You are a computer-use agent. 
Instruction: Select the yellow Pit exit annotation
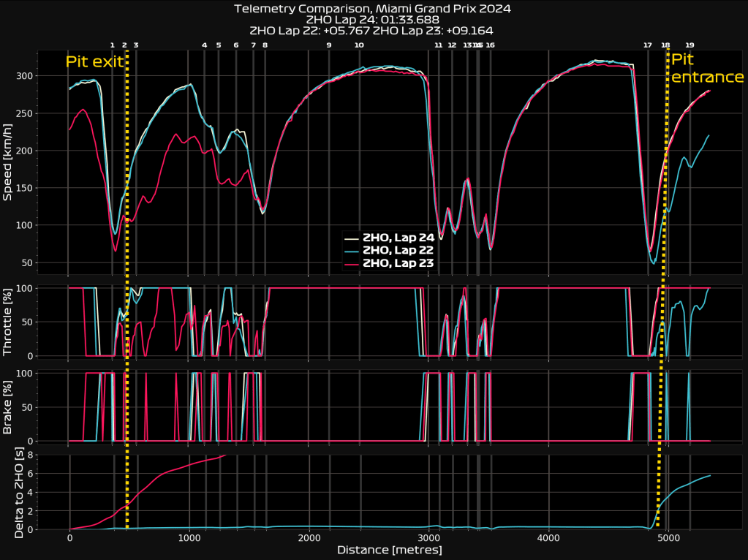point(94,62)
